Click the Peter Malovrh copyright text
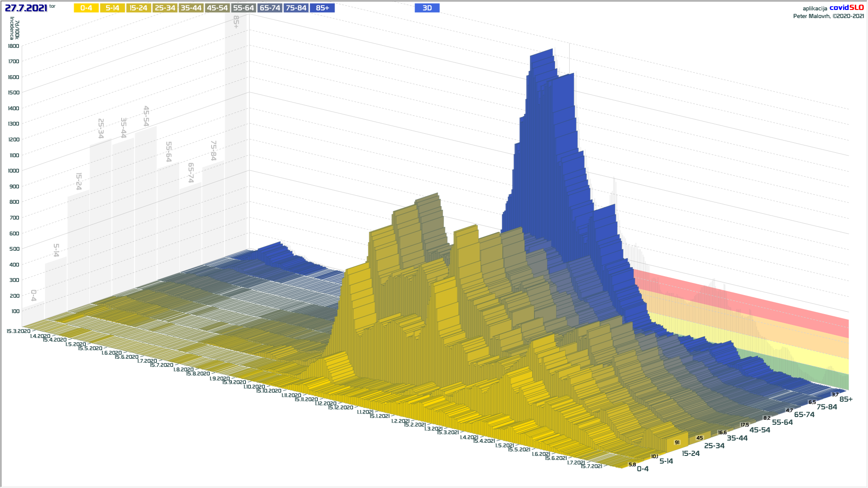 pos(828,16)
